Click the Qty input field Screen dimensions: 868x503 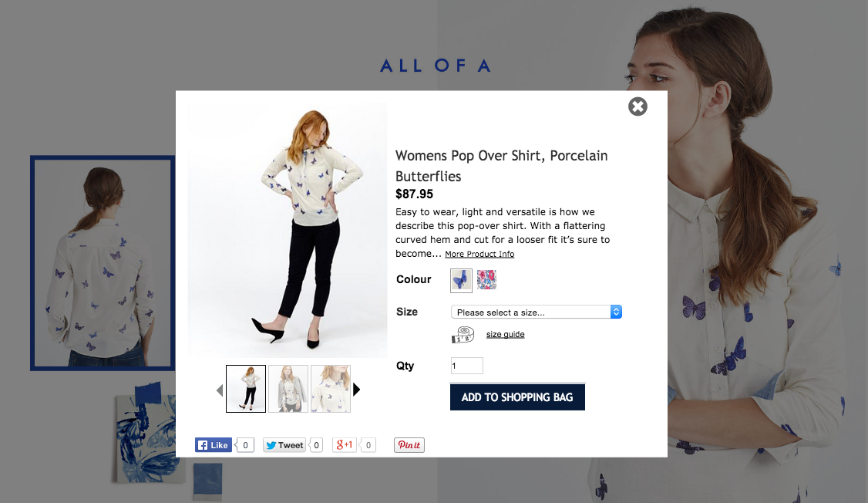466,366
